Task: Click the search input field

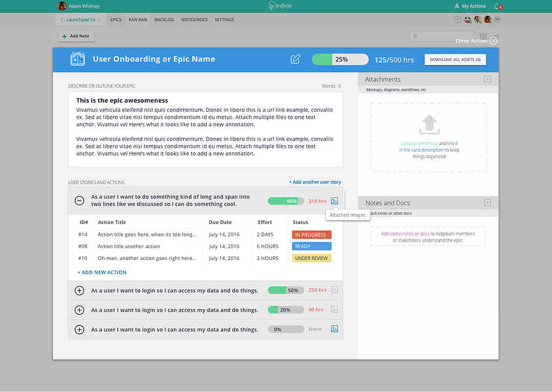Action: (443, 36)
